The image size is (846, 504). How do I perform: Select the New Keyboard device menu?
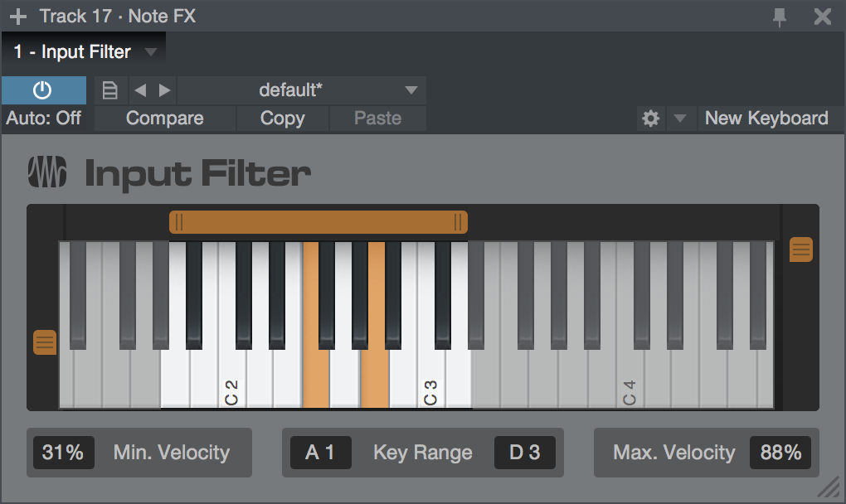coord(766,118)
